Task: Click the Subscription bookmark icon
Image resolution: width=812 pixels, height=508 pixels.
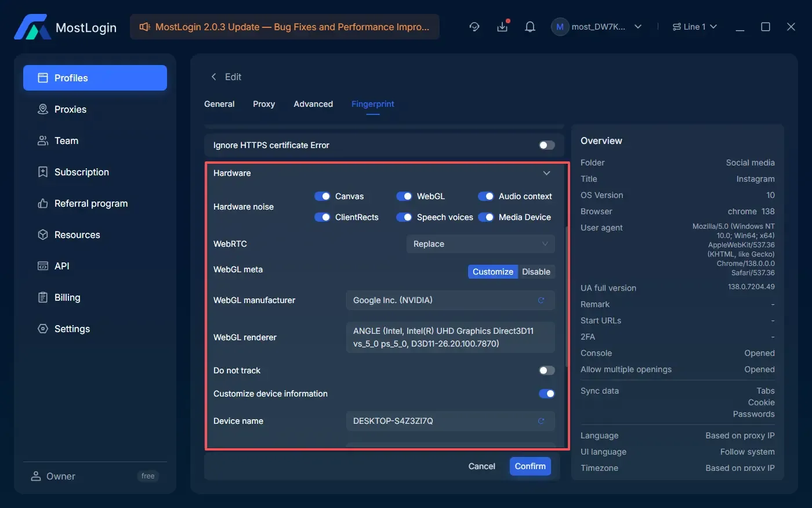Action: [43, 172]
